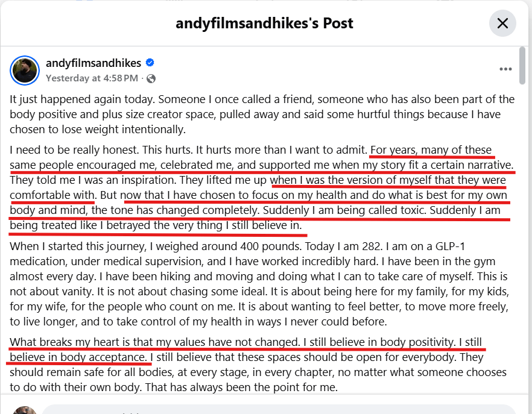Click the underlined 'For years, many of these' text
This screenshot has height=414, width=532.
click(x=431, y=149)
